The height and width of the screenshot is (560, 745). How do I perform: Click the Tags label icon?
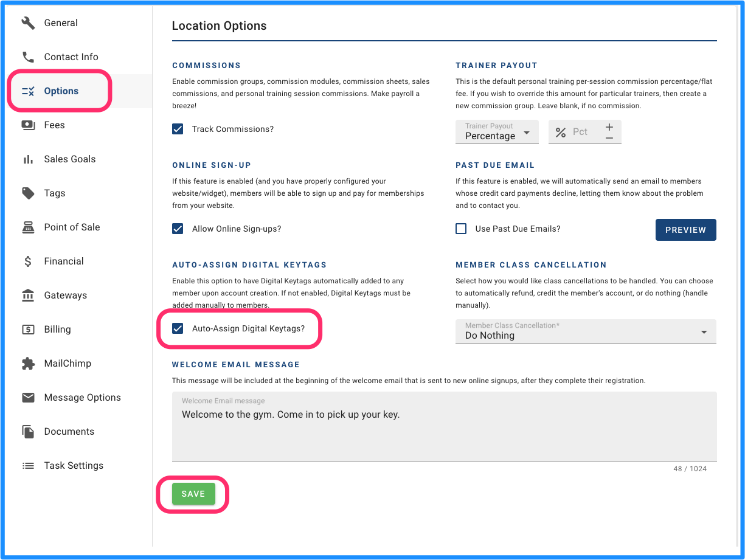tap(28, 193)
